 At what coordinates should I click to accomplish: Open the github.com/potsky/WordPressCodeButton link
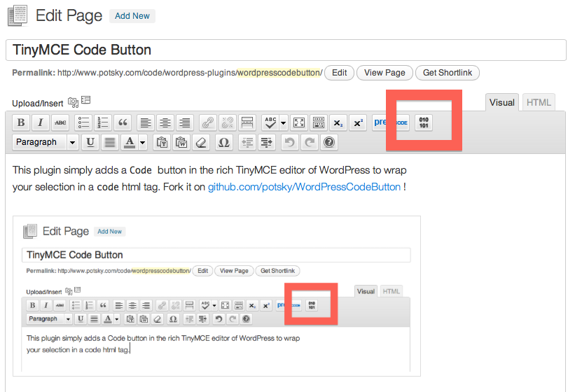pos(305,187)
